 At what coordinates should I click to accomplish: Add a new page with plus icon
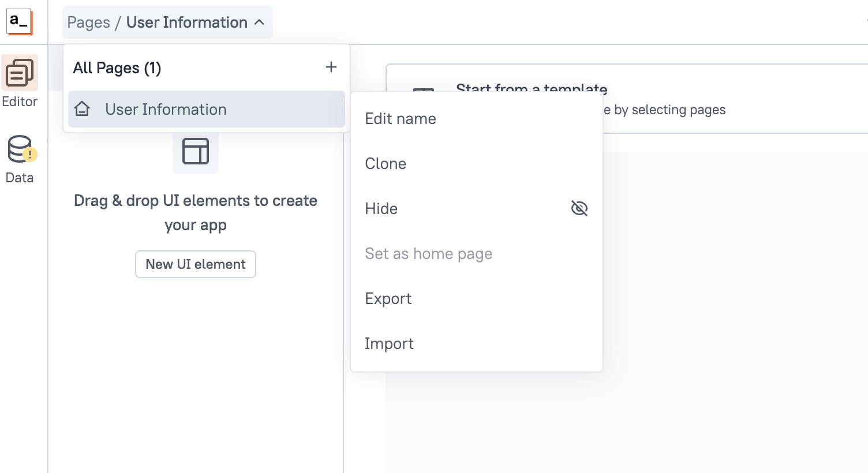pyautogui.click(x=331, y=67)
